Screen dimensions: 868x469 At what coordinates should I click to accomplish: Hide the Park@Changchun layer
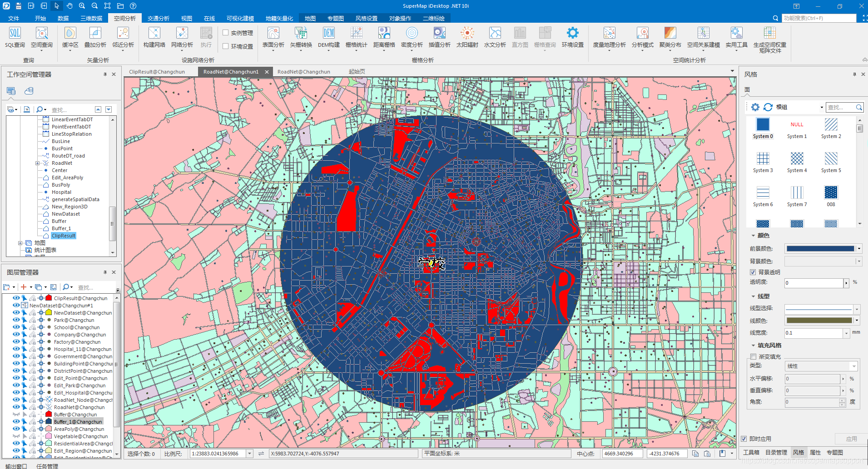pyautogui.click(x=16, y=320)
